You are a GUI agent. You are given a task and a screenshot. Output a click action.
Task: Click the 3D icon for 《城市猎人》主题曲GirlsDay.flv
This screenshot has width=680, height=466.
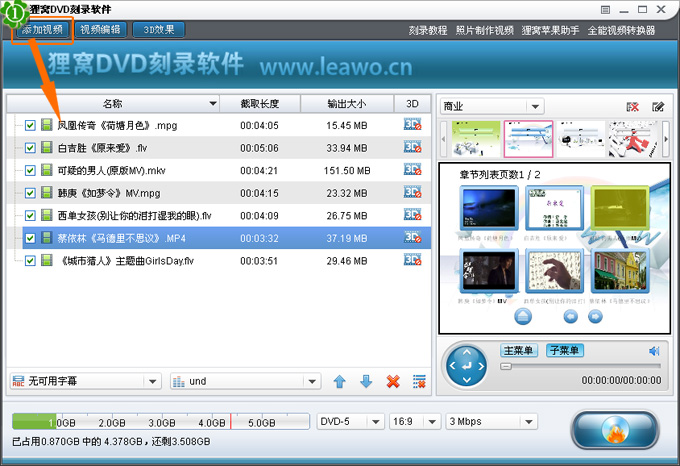[x=412, y=260]
